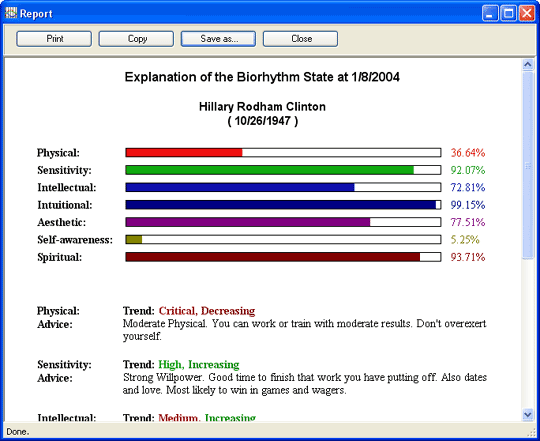
Task: Click the 77.51% Aesthetic value
Action: (468, 222)
